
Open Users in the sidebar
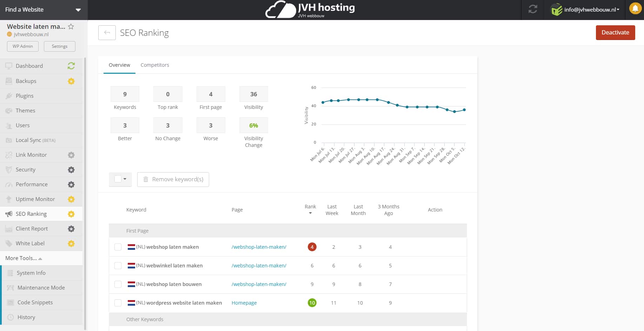click(x=22, y=125)
